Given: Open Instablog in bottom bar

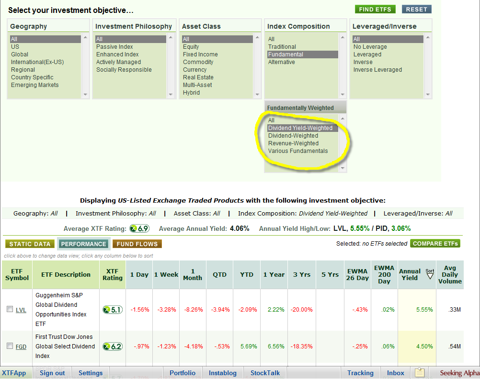Looking at the screenshot, I should [x=222, y=373].
